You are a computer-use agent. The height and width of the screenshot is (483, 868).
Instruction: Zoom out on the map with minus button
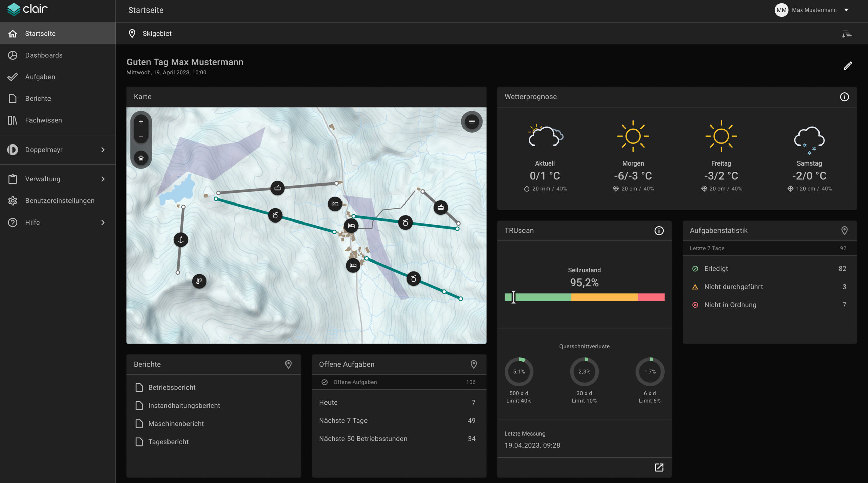coord(141,136)
